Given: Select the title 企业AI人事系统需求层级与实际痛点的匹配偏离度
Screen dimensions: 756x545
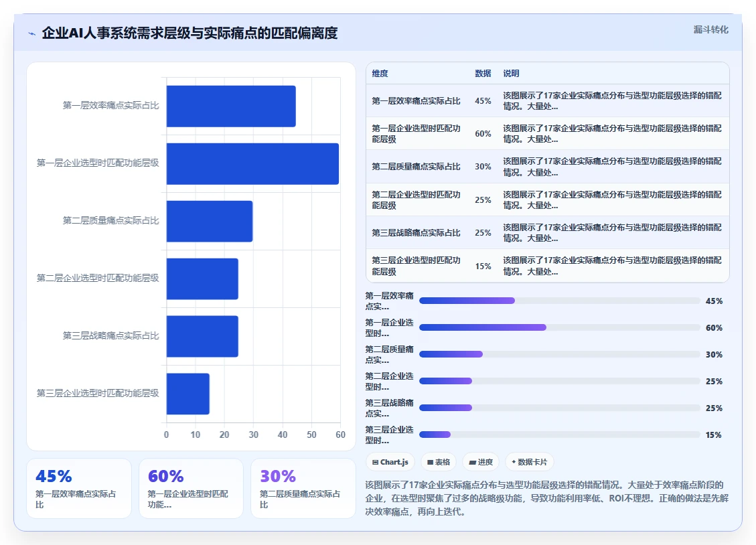Looking at the screenshot, I should pos(190,33).
